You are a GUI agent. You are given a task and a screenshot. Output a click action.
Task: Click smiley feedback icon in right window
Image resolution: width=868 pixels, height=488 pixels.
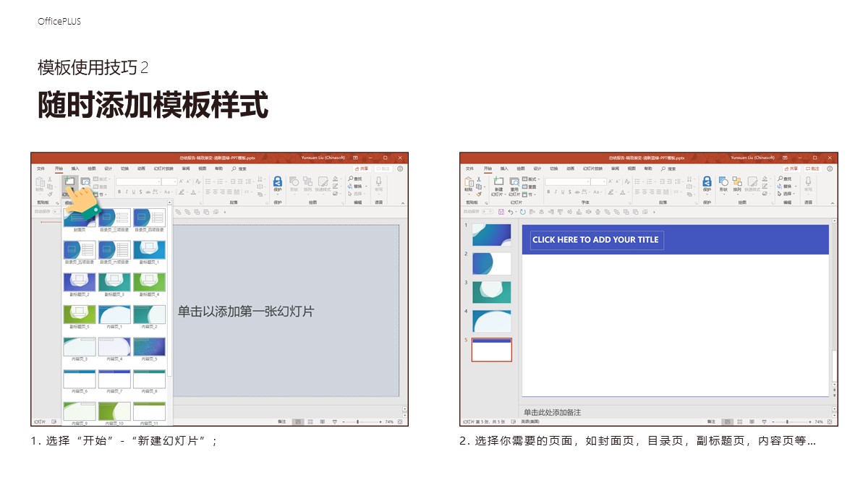point(830,168)
